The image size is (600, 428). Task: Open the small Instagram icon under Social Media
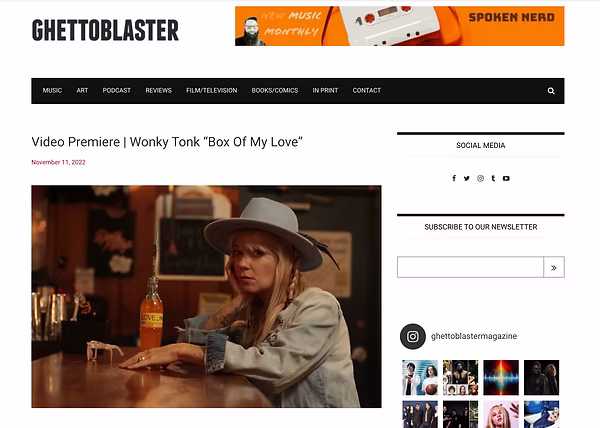tap(480, 178)
